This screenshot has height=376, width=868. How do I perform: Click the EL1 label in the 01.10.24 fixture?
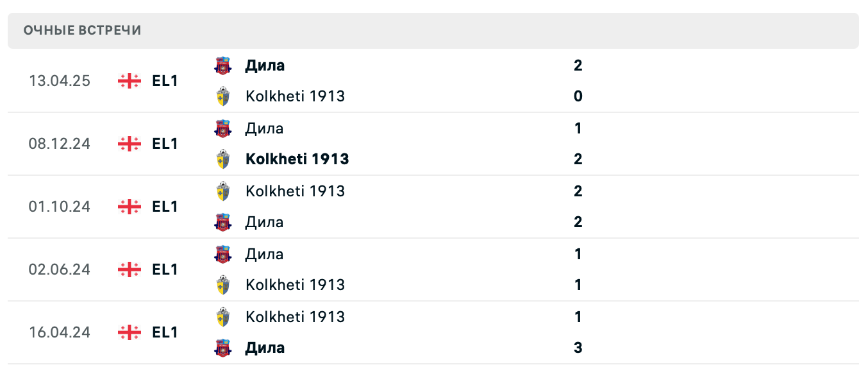click(x=164, y=207)
